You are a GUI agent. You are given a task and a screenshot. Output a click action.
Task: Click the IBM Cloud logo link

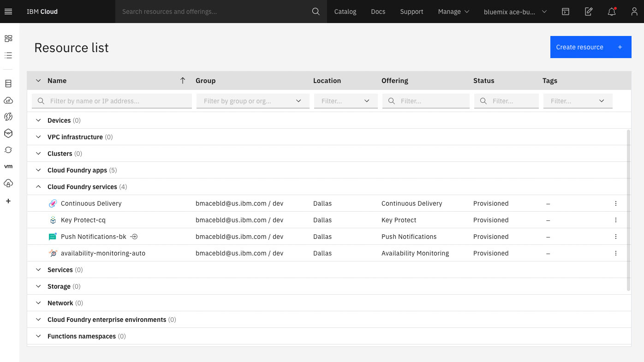tap(42, 12)
